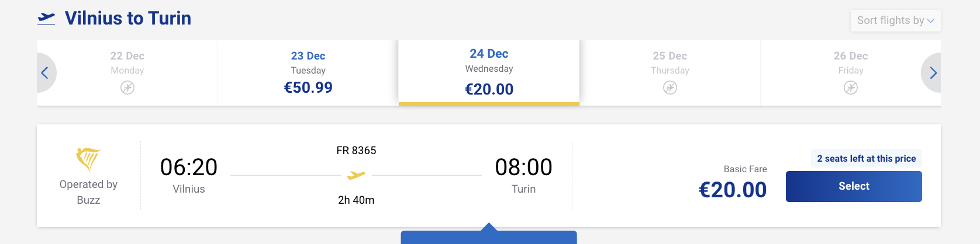Click the departing plane icon beside the title
This screenshot has height=244, width=980.
click(46, 19)
